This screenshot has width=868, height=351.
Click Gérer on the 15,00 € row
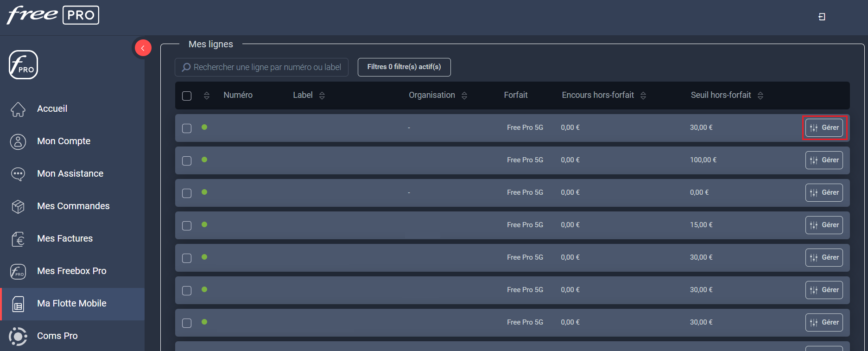pos(824,225)
